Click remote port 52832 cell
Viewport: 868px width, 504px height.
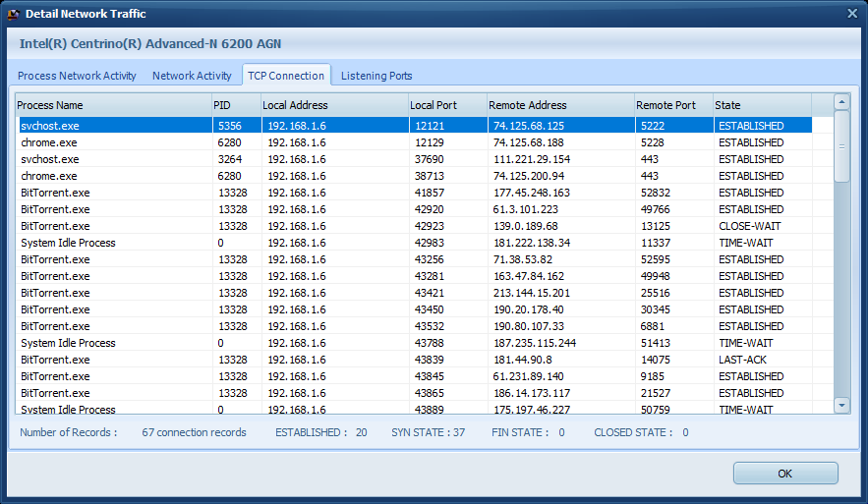coord(656,193)
